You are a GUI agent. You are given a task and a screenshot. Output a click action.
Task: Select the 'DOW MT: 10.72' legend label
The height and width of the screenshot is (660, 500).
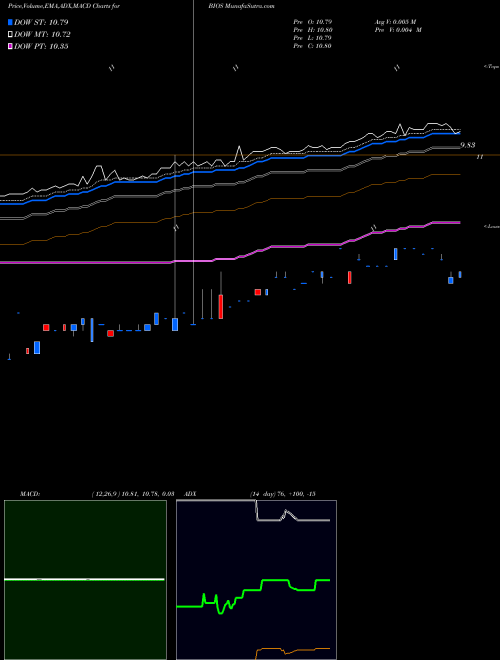point(42,35)
